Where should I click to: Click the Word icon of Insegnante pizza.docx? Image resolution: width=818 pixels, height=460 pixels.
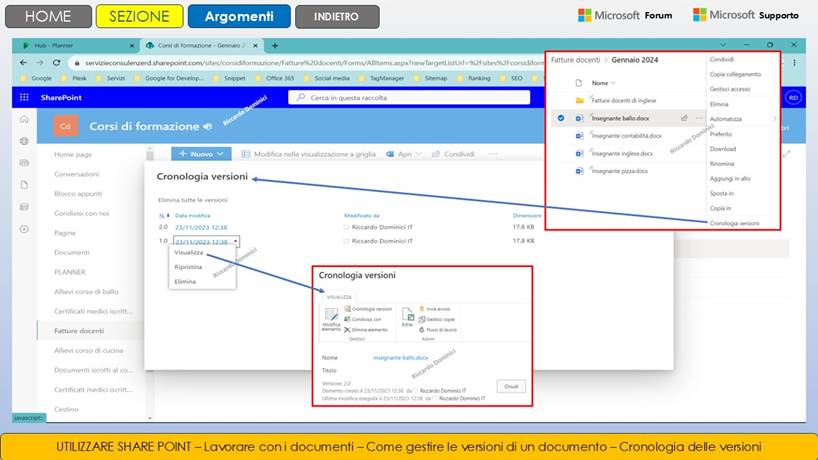coord(579,171)
